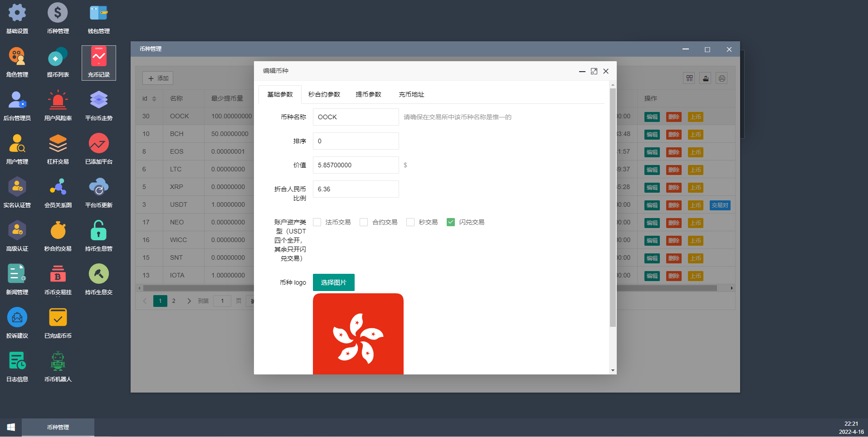Viewport: 868px width, 437px height.
Task: Click the export icon in the coin list toolbar
Action: click(x=705, y=78)
